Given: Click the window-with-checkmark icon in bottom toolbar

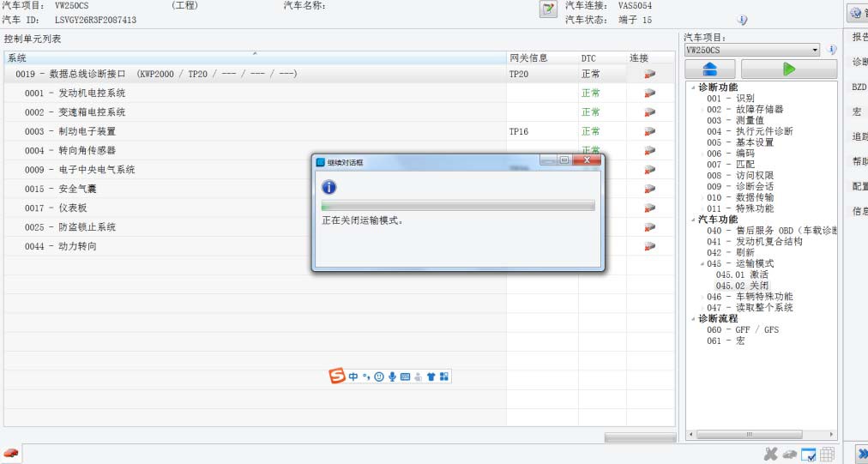Looking at the screenshot, I should click(808, 455).
